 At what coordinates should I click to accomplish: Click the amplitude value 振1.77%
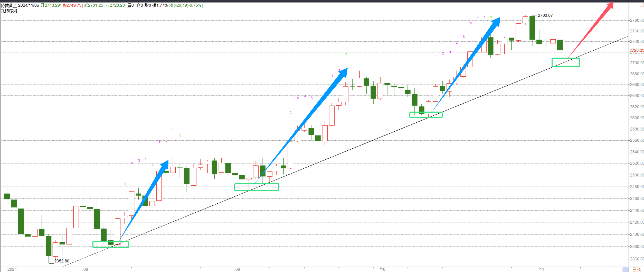(160, 5)
